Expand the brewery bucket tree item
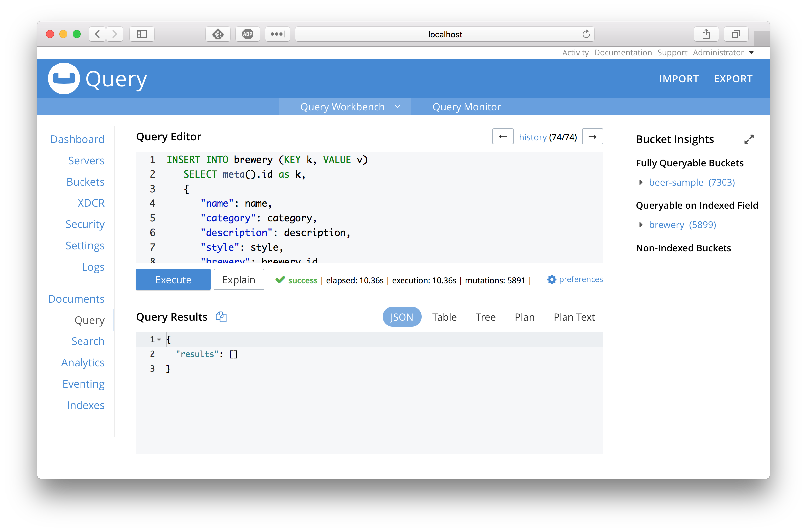Image resolution: width=807 pixels, height=532 pixels. 641,225
